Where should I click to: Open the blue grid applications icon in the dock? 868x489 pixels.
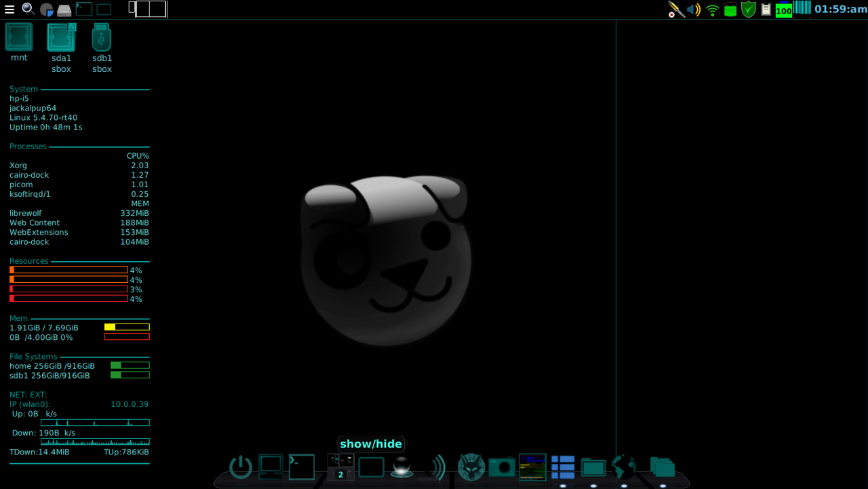point(563,467)
